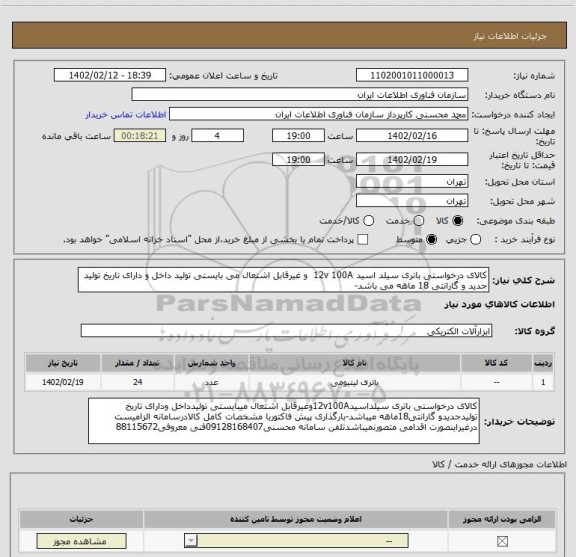The image size is (576, 557).
Task: Click the need date cell 1402/02/19
Action: pyautogui.click(x=63, y=382)
